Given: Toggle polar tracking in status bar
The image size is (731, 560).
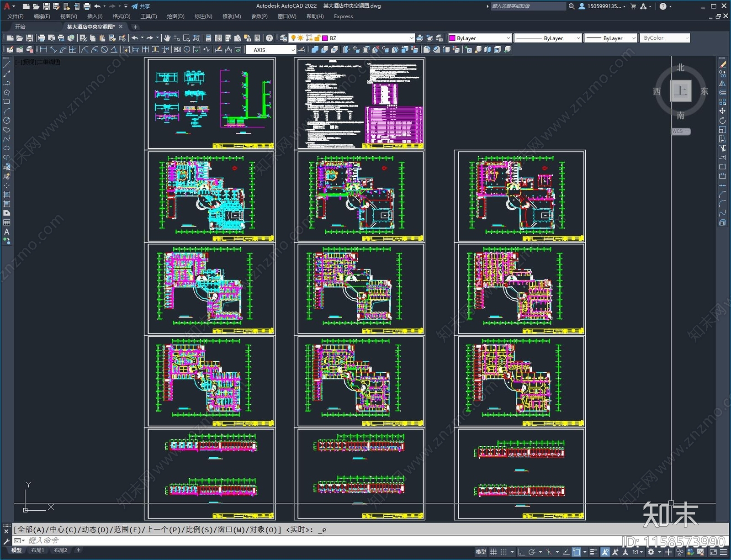Looking at the screenshot, I should tap(532, 552).
